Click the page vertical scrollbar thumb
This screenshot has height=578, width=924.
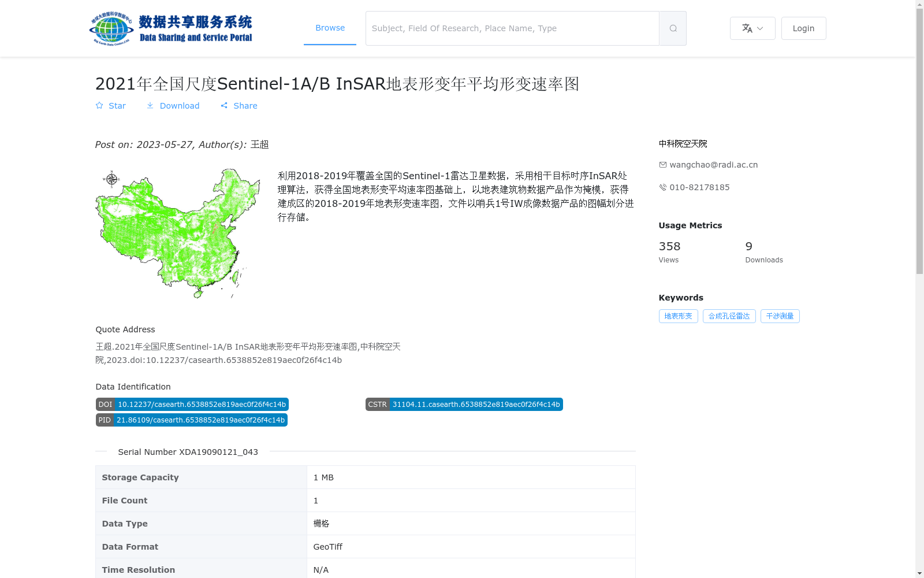point(919,142)
